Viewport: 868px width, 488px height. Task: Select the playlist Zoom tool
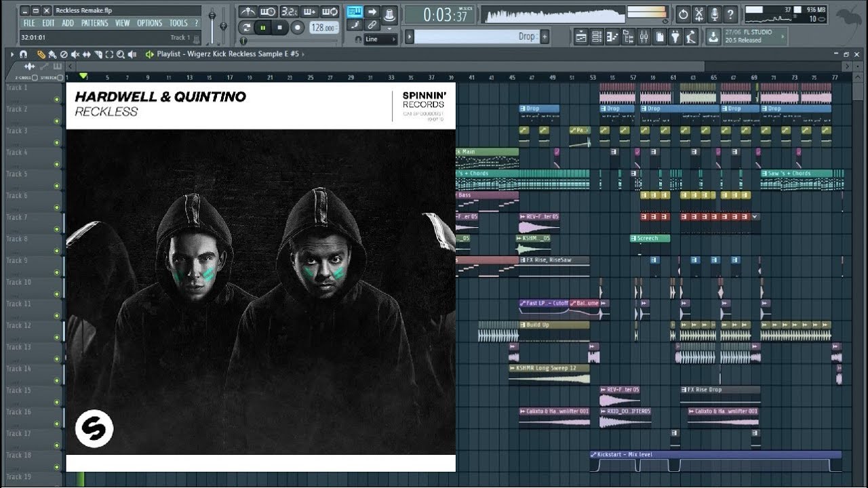click(120, 54)
